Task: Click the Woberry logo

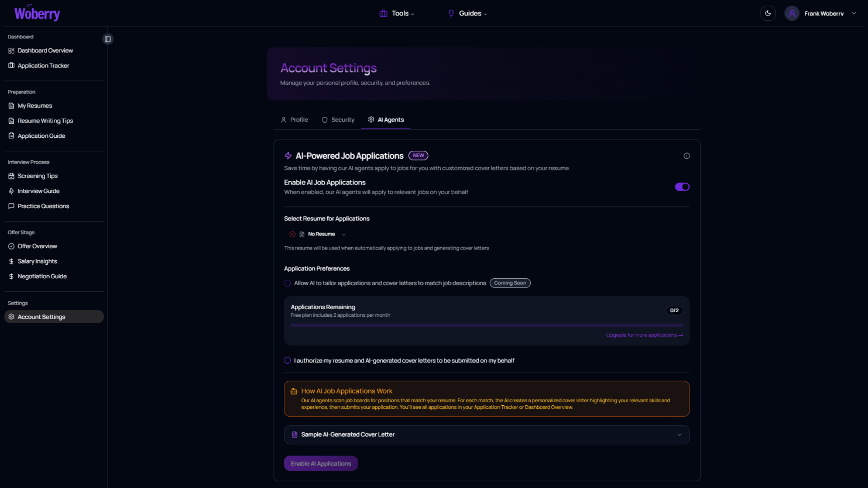Action: click(x=37, y=14)
